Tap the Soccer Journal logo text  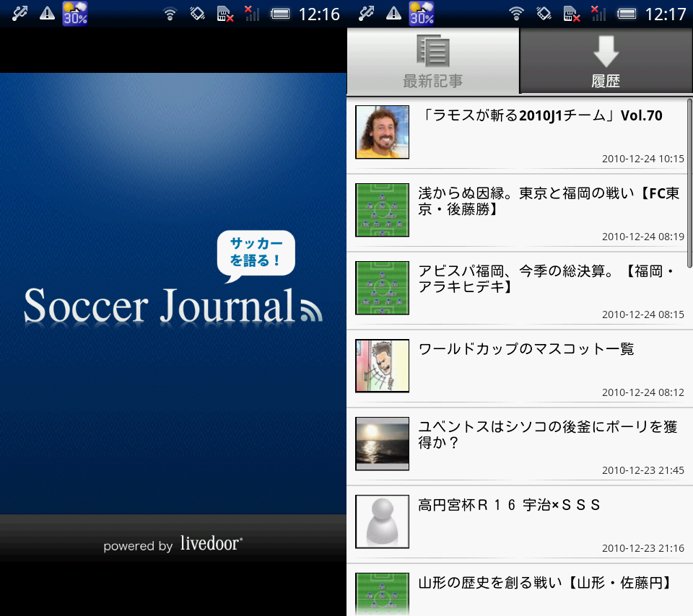159,306
